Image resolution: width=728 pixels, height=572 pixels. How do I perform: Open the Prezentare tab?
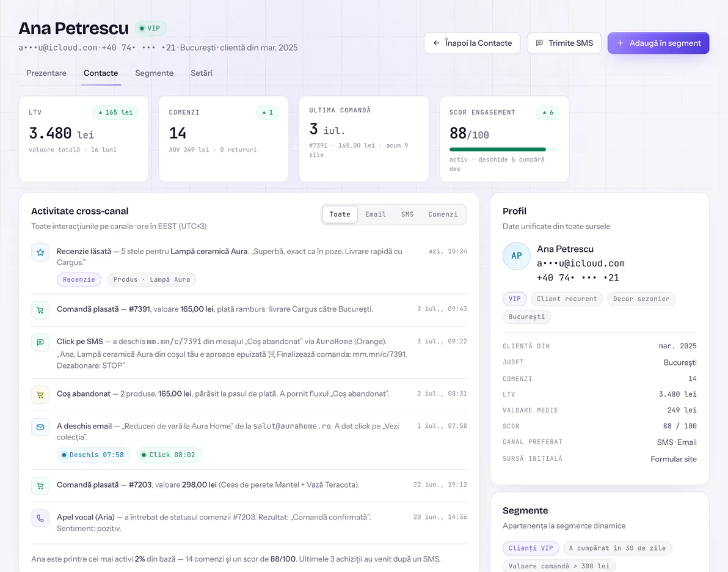46,73
